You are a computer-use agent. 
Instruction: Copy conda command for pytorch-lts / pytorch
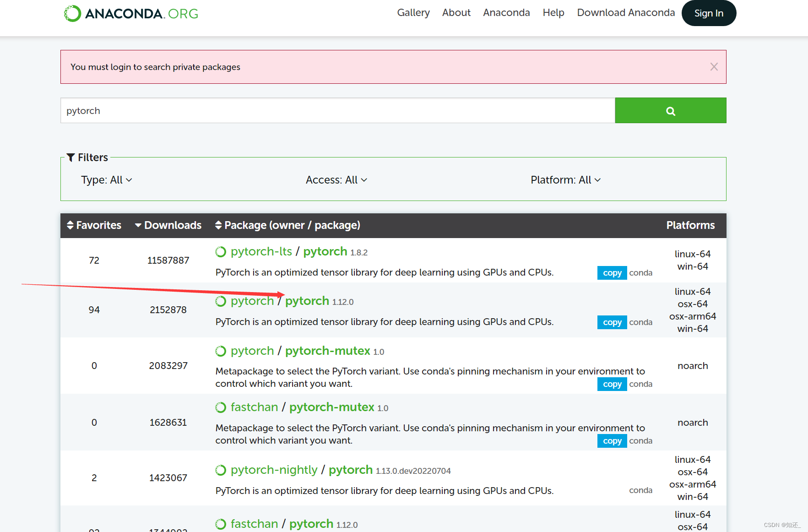click(x=612, y=273)
